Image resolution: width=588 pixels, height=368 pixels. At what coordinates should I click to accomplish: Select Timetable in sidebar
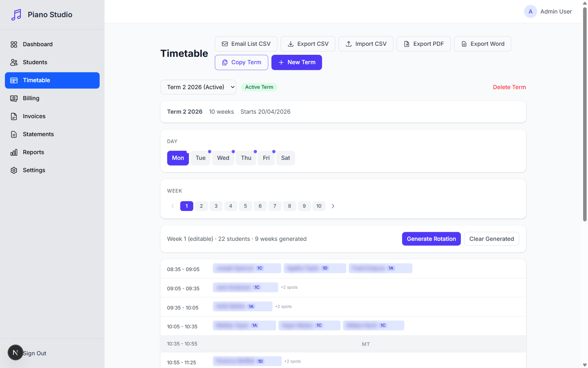click(x=52, y=80)
